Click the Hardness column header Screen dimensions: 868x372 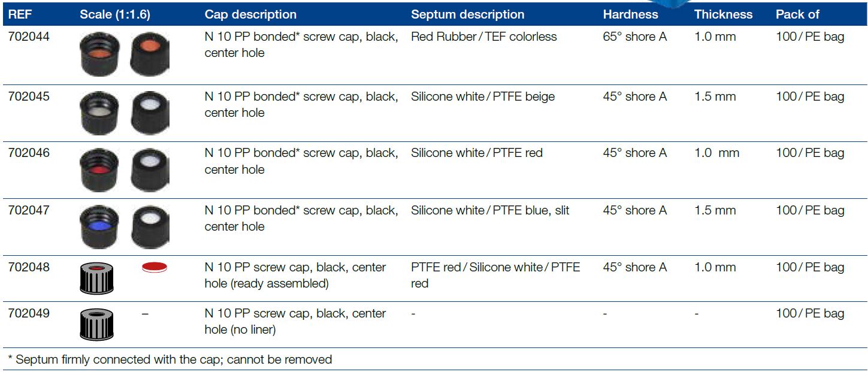click(630, 14)
